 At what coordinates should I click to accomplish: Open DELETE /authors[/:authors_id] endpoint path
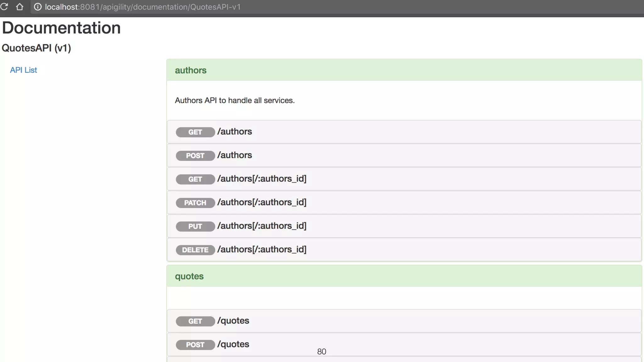(262, 250)
